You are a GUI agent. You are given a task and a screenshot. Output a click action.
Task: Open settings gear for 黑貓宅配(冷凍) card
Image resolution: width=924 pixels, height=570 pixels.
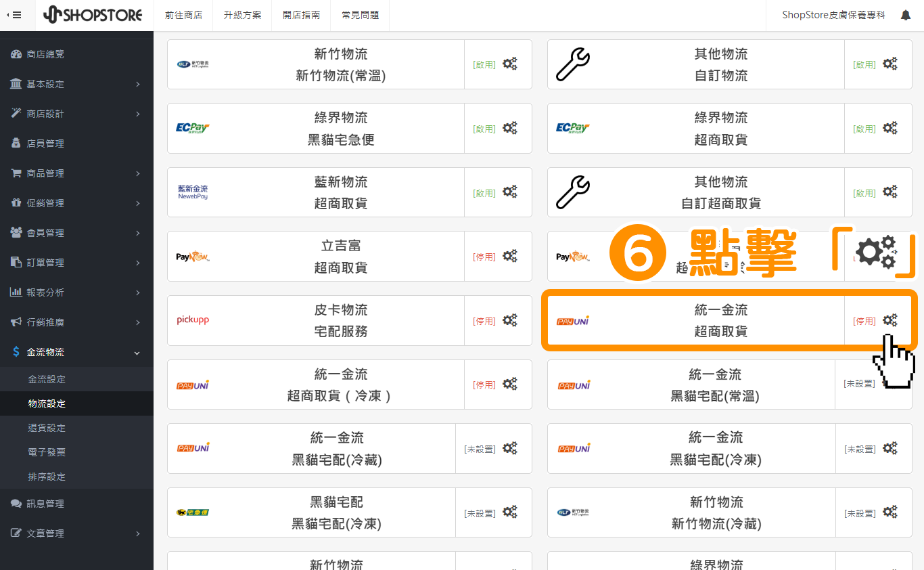point(510,512)
